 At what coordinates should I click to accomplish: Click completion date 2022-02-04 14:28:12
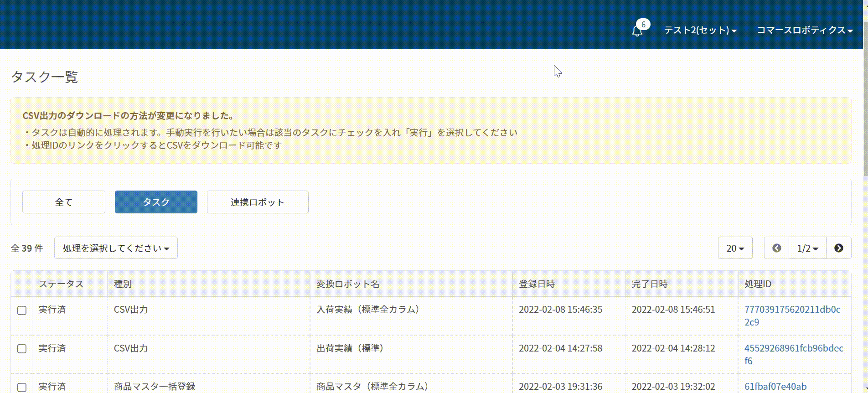click(x=673, y=348)
